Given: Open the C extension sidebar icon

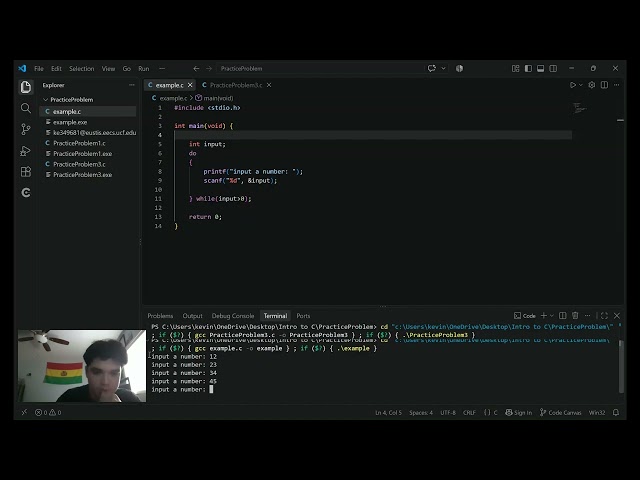Looking at the screenshot, I should coord(26,193).
